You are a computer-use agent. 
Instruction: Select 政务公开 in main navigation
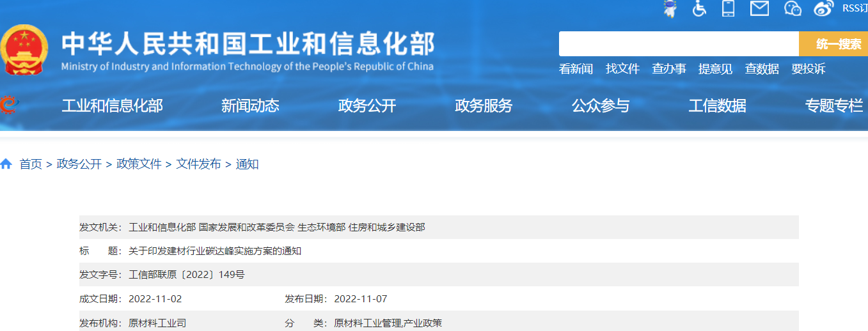pos(367,106)
